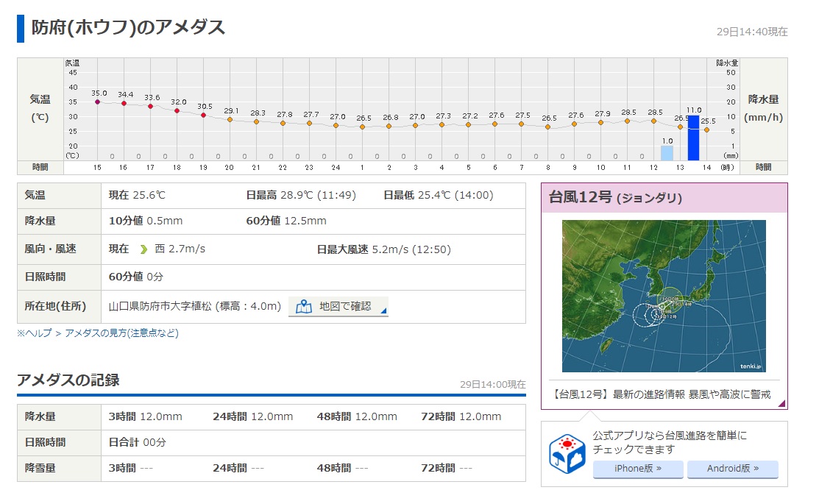This screenshot has width=819, height=504.
Task: Click the 降雪量 row header
Action: click(59, 469)
